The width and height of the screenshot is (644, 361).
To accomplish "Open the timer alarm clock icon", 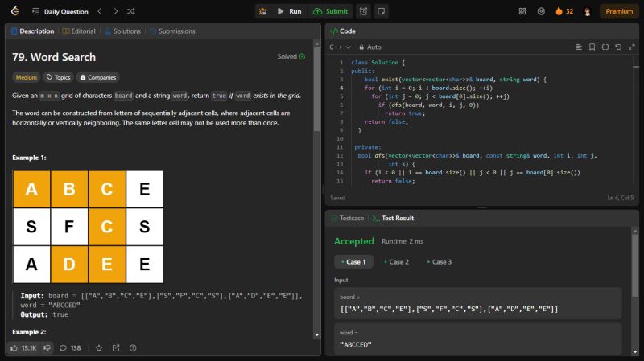I will coord(363,11).
